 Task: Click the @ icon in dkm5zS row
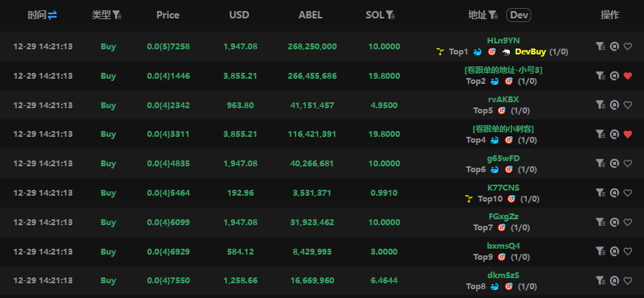(614, 280)
